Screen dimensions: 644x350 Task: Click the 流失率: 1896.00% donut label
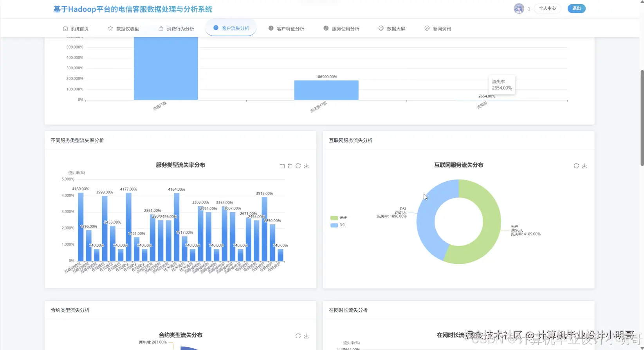point(391,216)
